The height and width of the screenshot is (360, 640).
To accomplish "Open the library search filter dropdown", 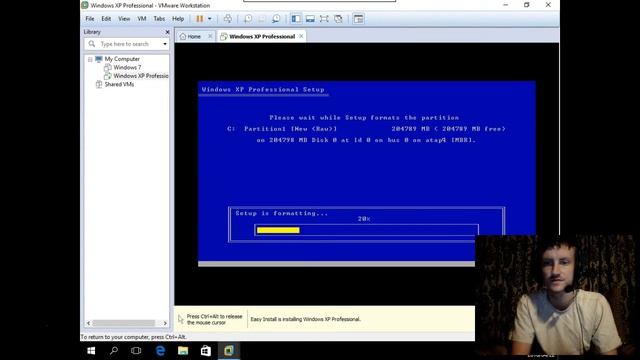I will [x=165, y=44].
